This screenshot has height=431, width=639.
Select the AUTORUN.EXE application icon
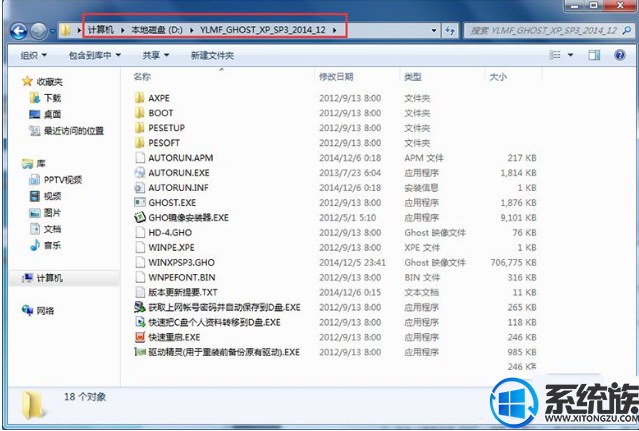[x=140, y=173]
